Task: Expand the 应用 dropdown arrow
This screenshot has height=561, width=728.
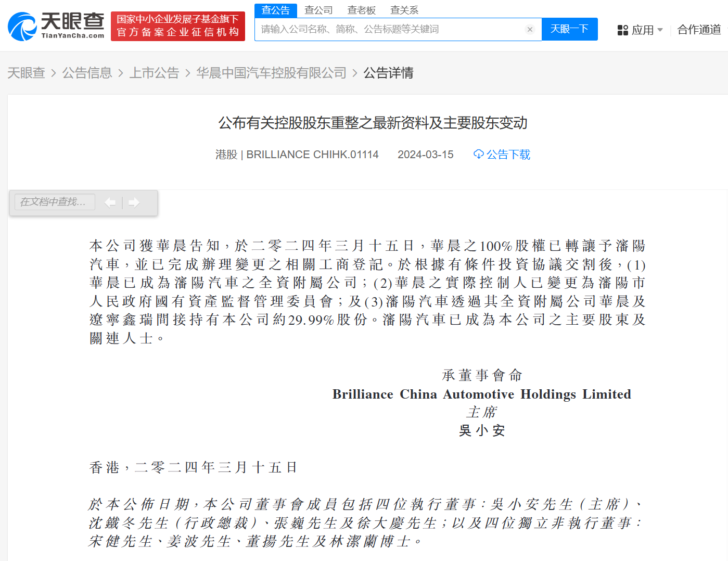Action: [660, 30]
